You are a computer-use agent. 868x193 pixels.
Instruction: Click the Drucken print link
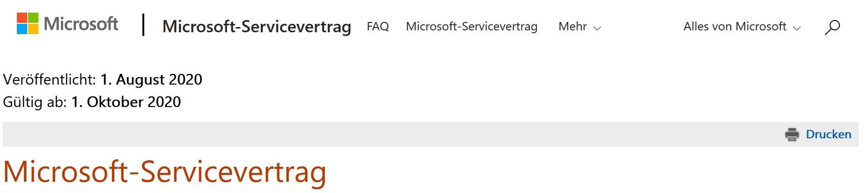click(828, 135)
